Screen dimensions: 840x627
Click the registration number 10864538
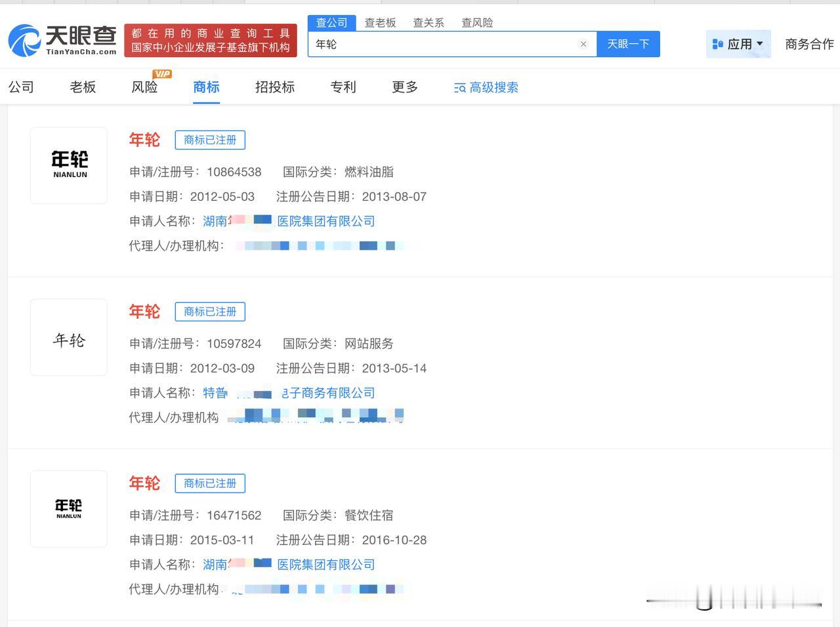pos(234,172)
